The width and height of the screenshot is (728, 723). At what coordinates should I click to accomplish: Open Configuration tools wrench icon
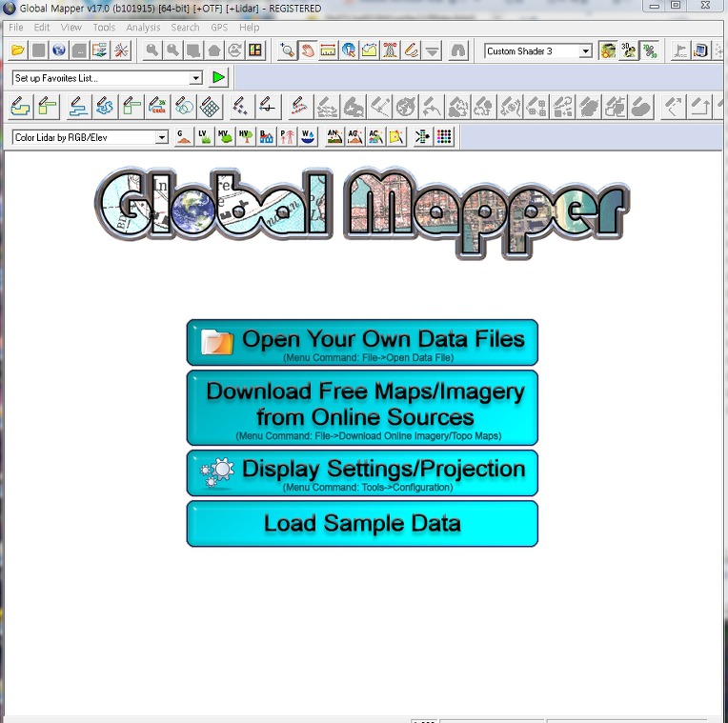[121, 50]
